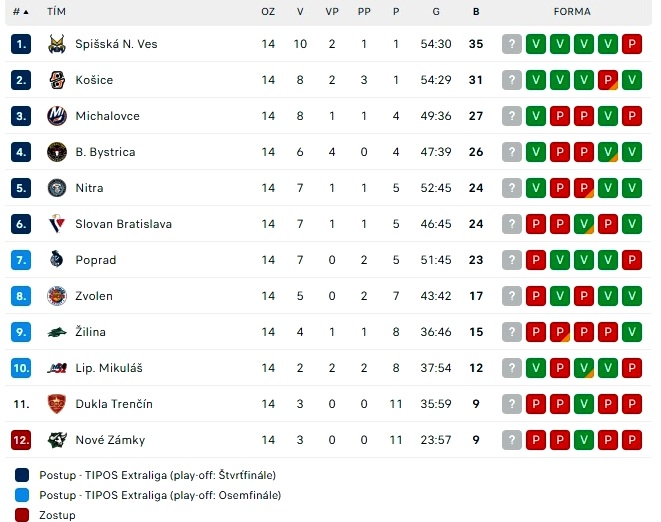The height and width of the screenshot is (522, 661).
Task: Click Lip. Mikuláš team name
Action: (x=99, y=368)
